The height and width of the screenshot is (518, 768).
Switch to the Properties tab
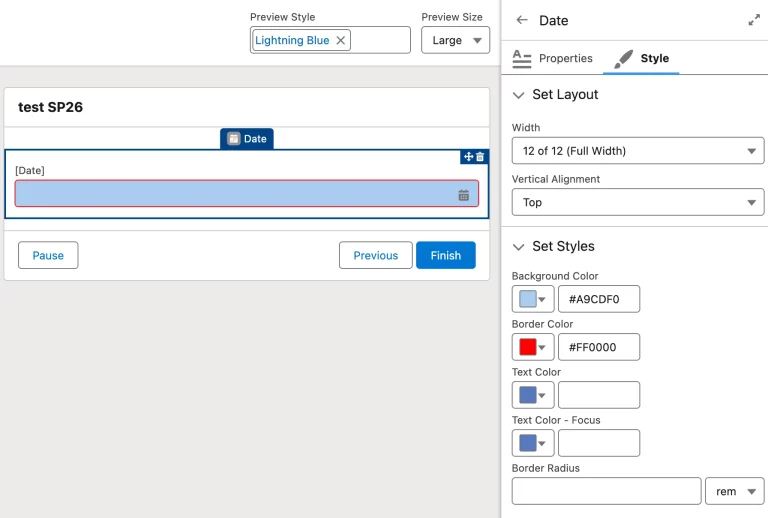coord(552,59)
